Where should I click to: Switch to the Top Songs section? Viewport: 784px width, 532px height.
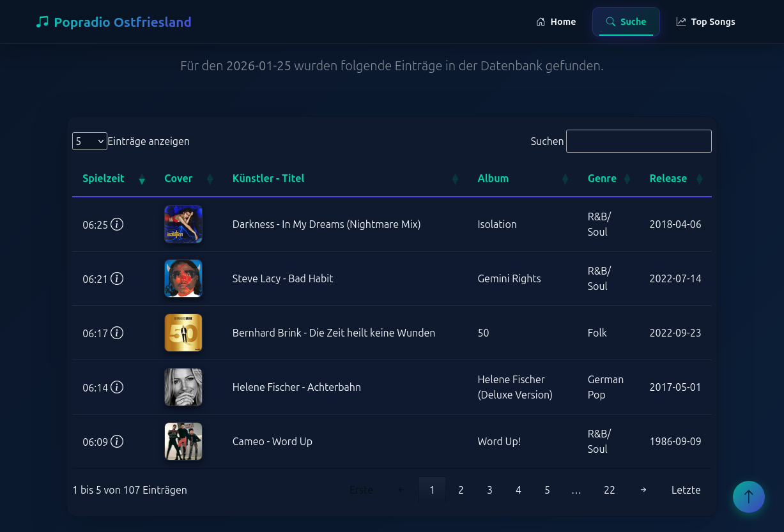coord(713,21)
